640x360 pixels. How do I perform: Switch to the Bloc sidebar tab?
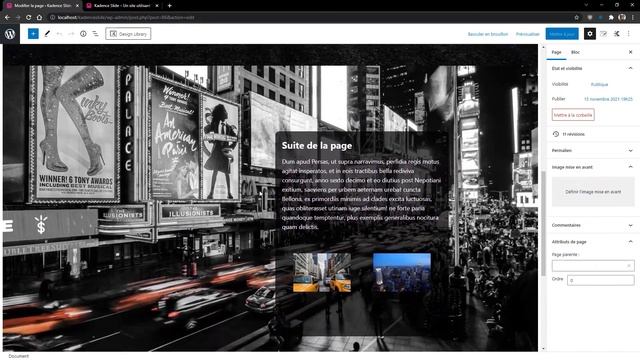tap(576, 52)
